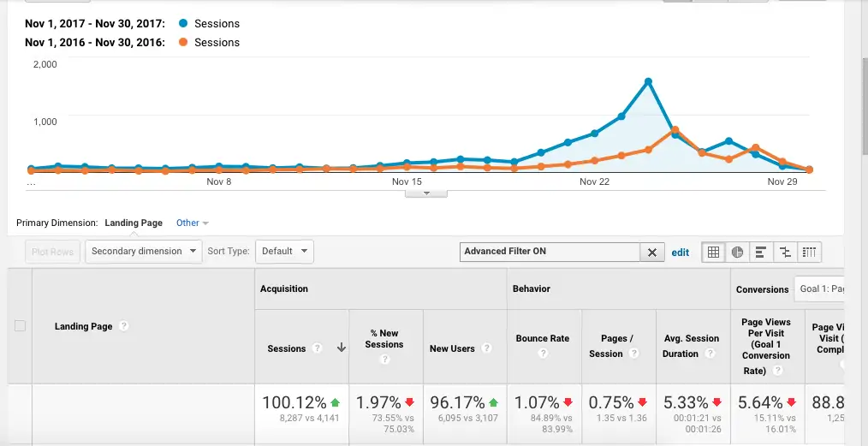This screenshot has width=868, height=446.
Task: Click the Nov 8 axis label
Action: click(x=218, y=181)
